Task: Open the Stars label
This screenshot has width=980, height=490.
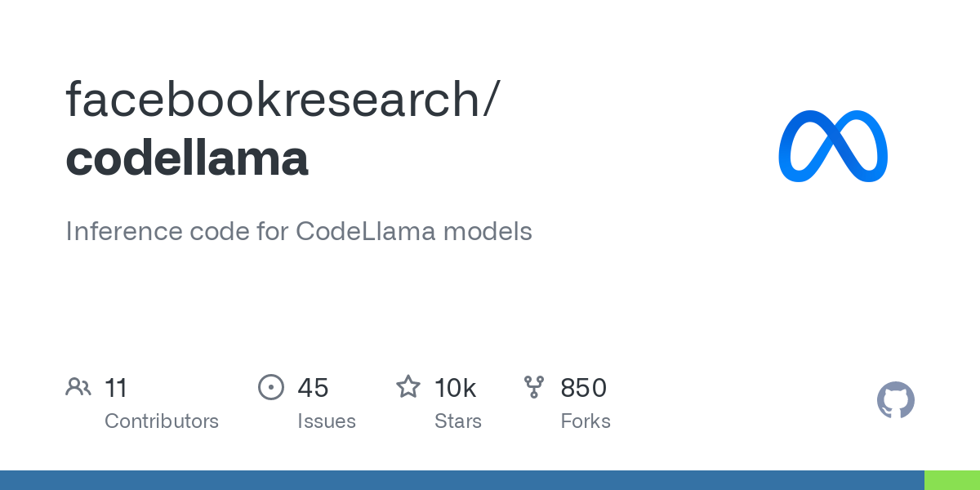Action: point(458,421)
